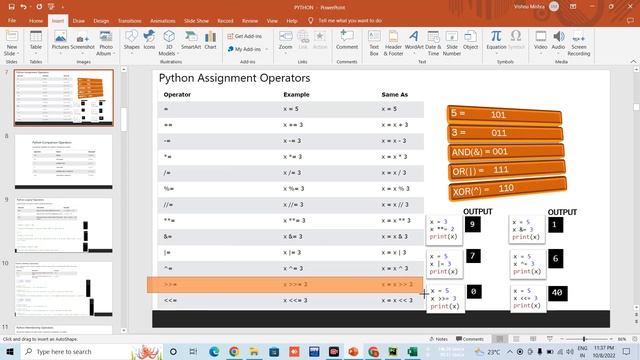Open the Shapes gallery
Viewport: 640px width, 360px height.
[x=131, y=41]
